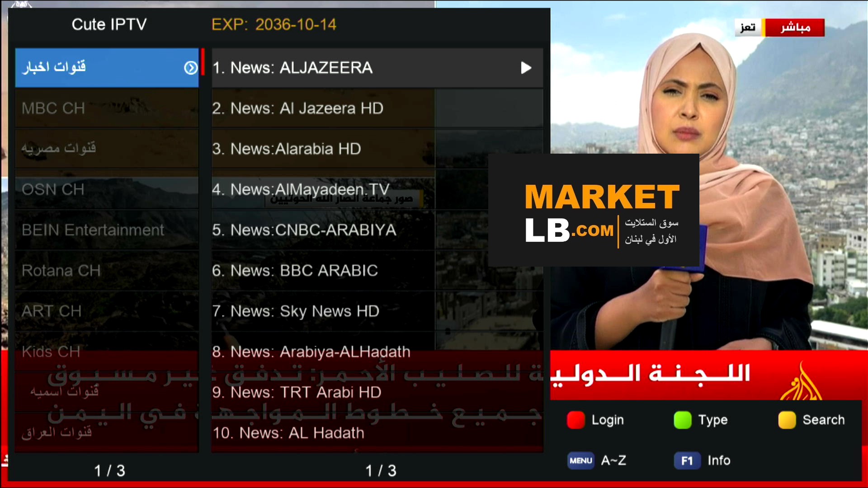Click the Type label
The image size is (868, 488).
coord(713,420)
